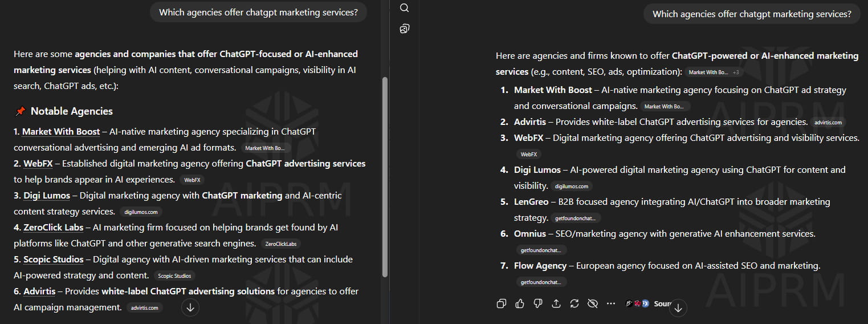
Task: Click the left pane vertical scrollbar
Action: tap(385, 177)
